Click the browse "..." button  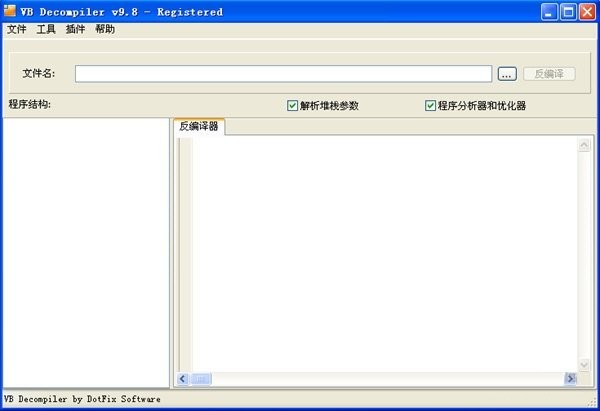507,74
